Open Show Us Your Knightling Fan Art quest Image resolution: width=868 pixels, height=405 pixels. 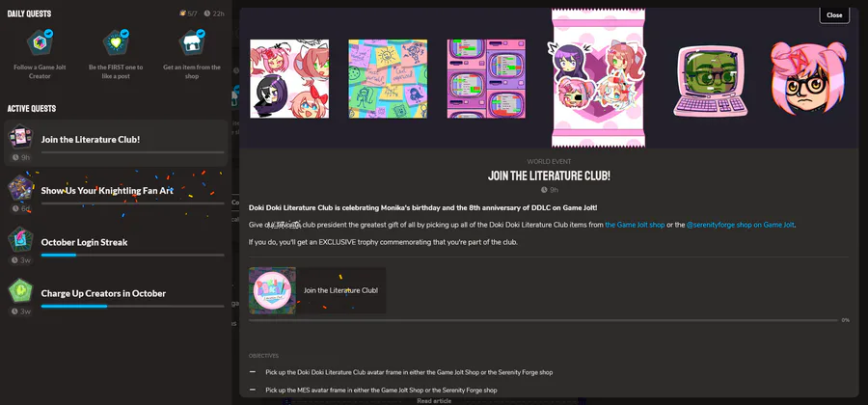[x=116, y=194]
